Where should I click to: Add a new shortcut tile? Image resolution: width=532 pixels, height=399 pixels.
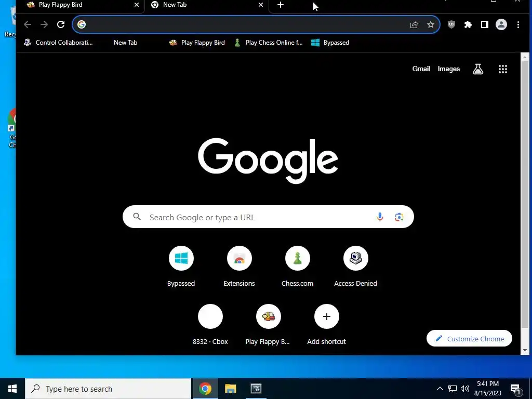[327, 325]
